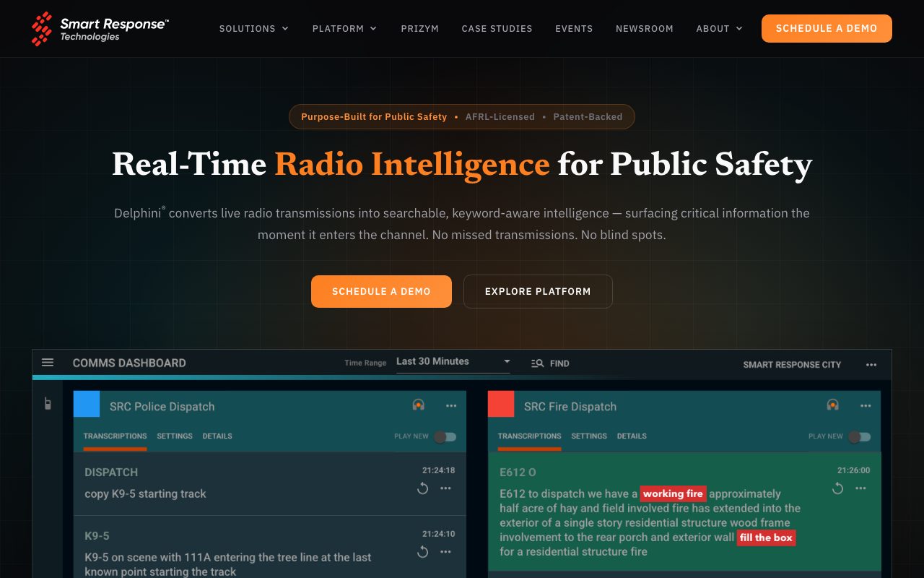Click the blue SRC Police Dispatch color square
Image resolution: width=924 pixels, height=578 pixels.
[x=87, y=404]
